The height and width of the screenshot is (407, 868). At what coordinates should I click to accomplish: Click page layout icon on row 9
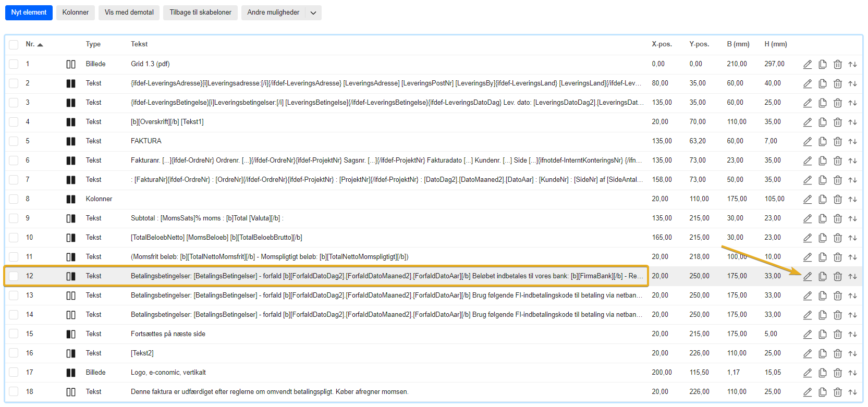coord(71,218)
